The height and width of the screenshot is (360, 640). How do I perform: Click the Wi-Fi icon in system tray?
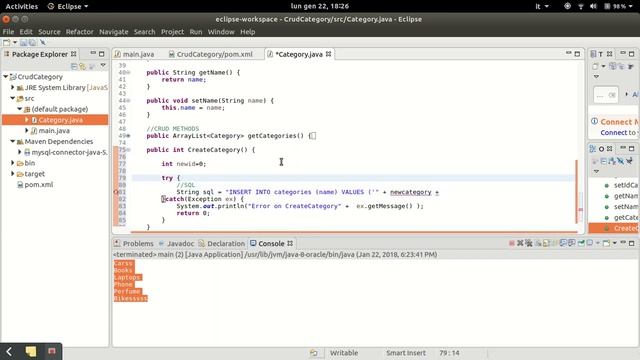coord(580,6)
